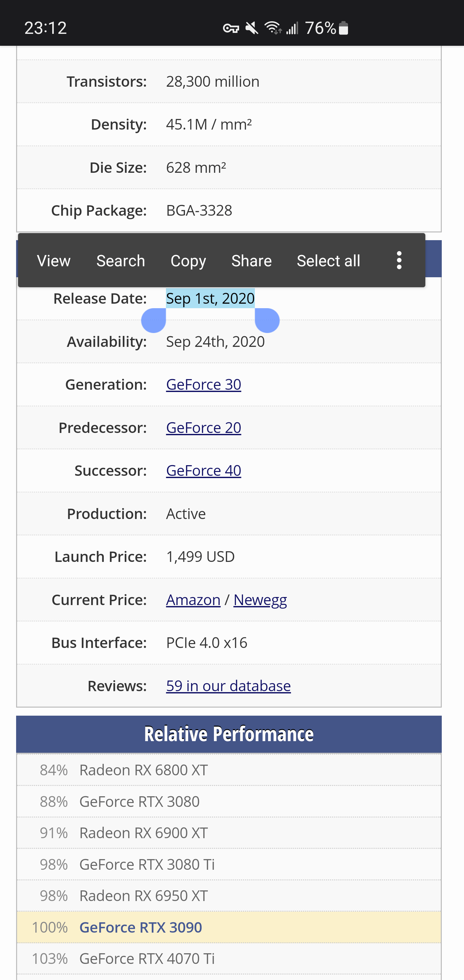The height and width of the screenshot is (980, 464).
Task: Open the GeForce 30 generation link
Action: pos(203,385)
